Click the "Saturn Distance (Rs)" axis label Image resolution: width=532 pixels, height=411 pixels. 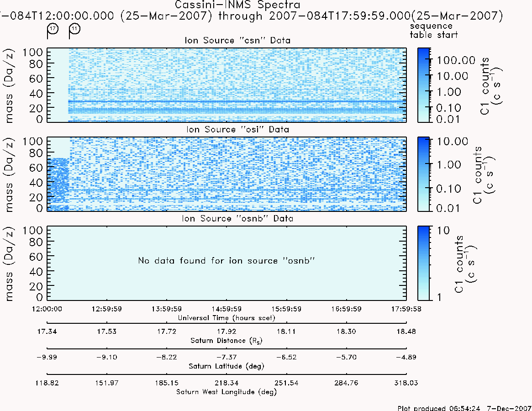226,341
